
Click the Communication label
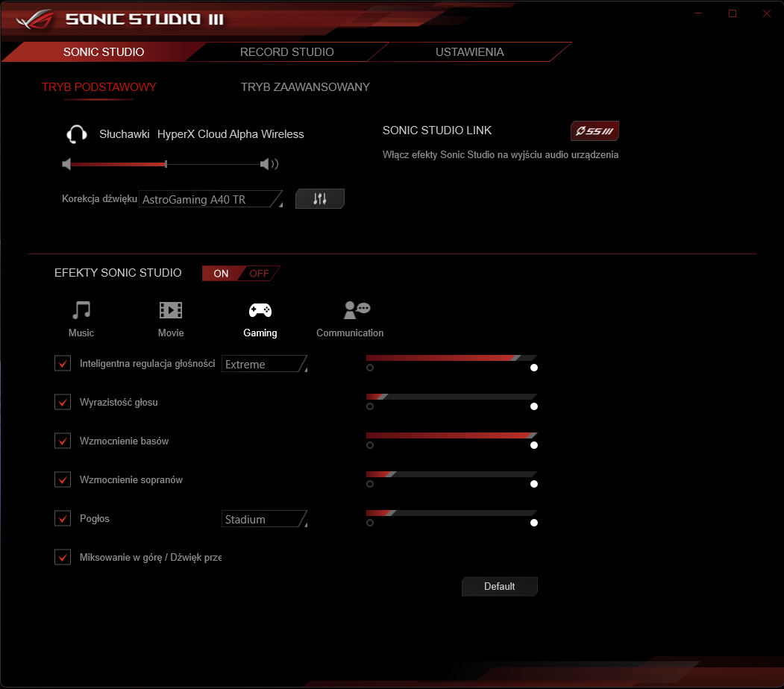pos(350,333)
